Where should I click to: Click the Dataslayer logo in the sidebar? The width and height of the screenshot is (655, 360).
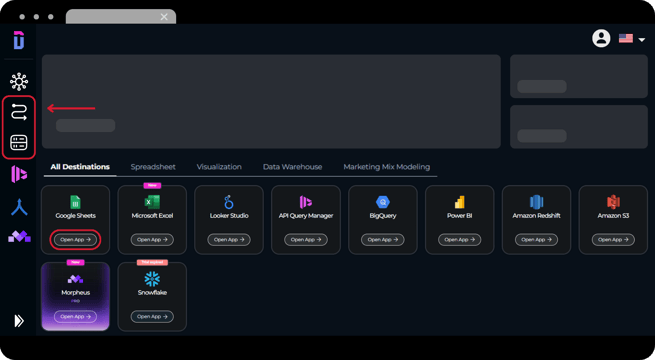[19, 40]
